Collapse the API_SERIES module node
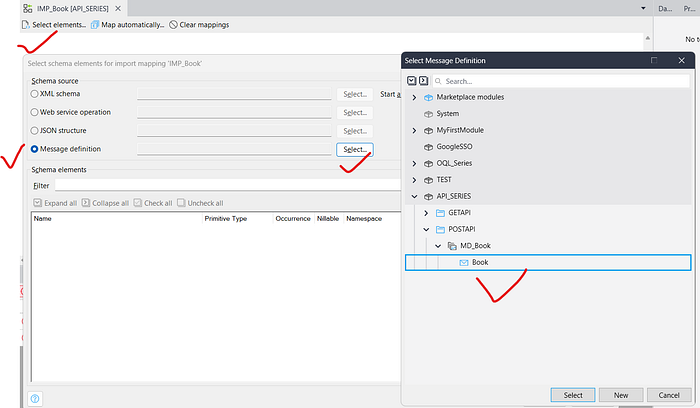The height and width of the screenshot is (408, 700). click(414, 196)
